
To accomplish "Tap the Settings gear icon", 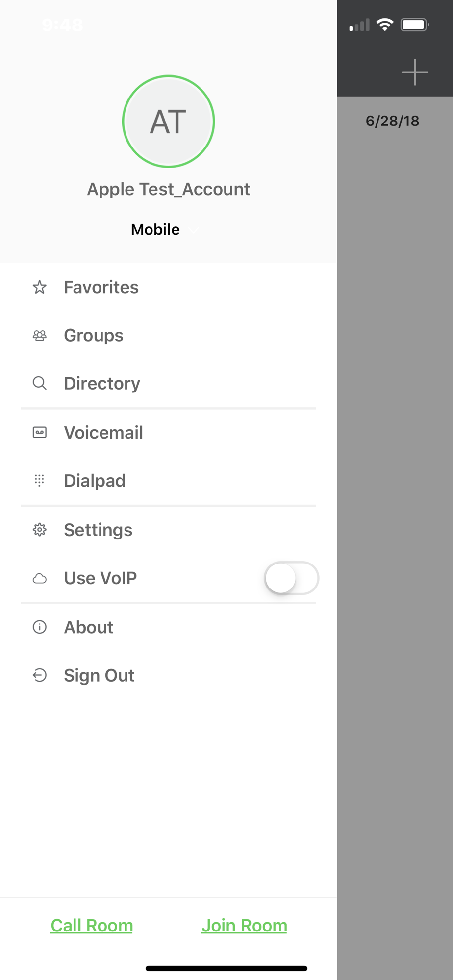I will point(40,530).
